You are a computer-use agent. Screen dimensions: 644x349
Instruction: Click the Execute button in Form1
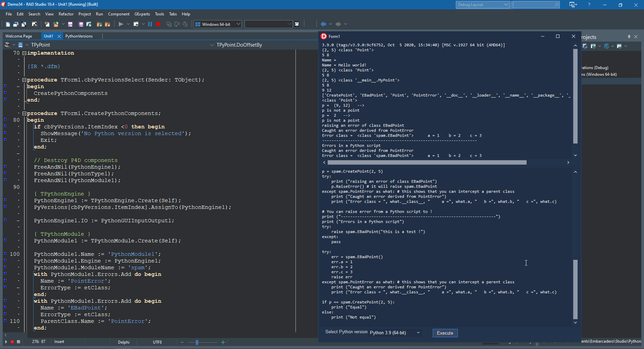[x=445, y=333]
